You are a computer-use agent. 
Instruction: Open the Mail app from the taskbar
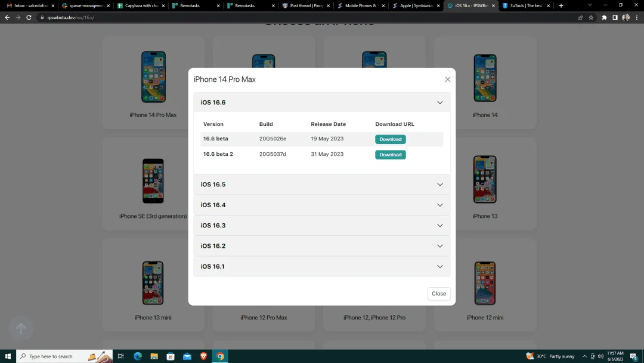187,356
